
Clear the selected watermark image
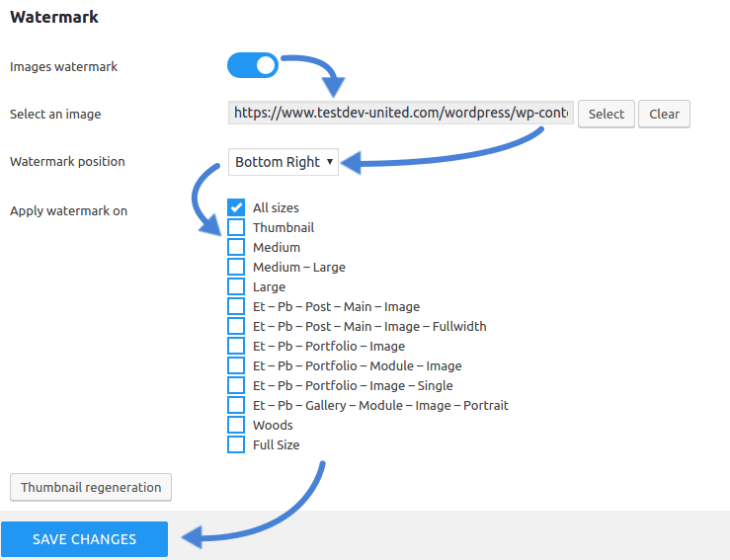coord(664,114)
